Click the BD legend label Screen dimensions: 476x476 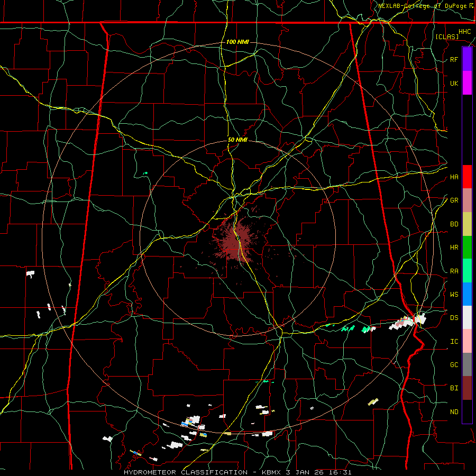coord(454,224)
